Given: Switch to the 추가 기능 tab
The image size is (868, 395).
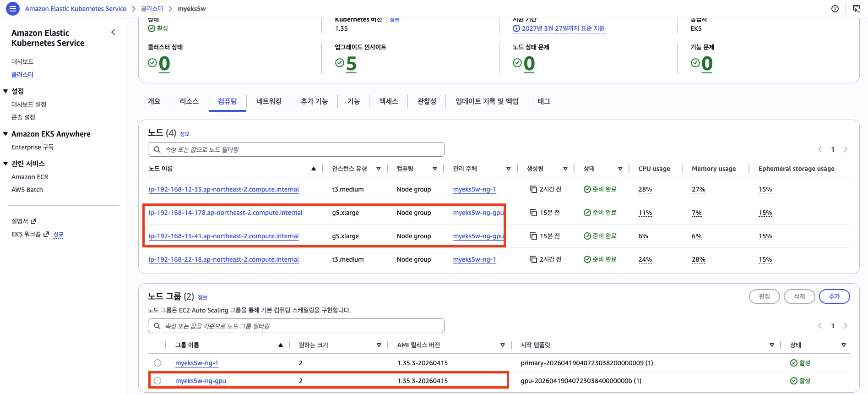Looking at the screenshot, I should pyautogui.click(x=314, y=101).
